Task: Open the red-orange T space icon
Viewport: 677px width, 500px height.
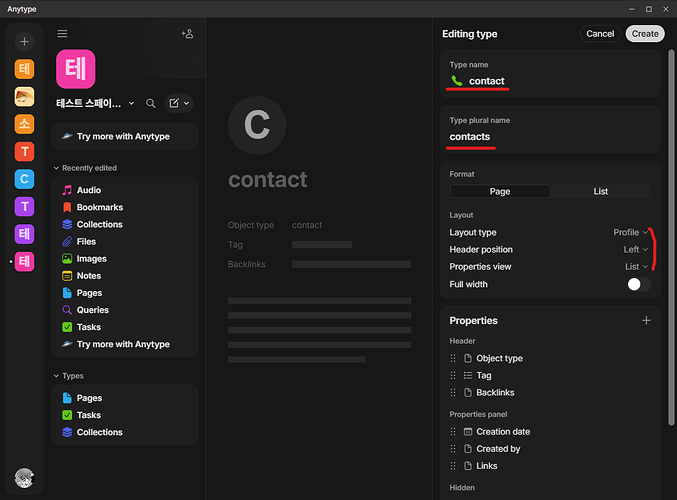Action: tap(24, 152)
